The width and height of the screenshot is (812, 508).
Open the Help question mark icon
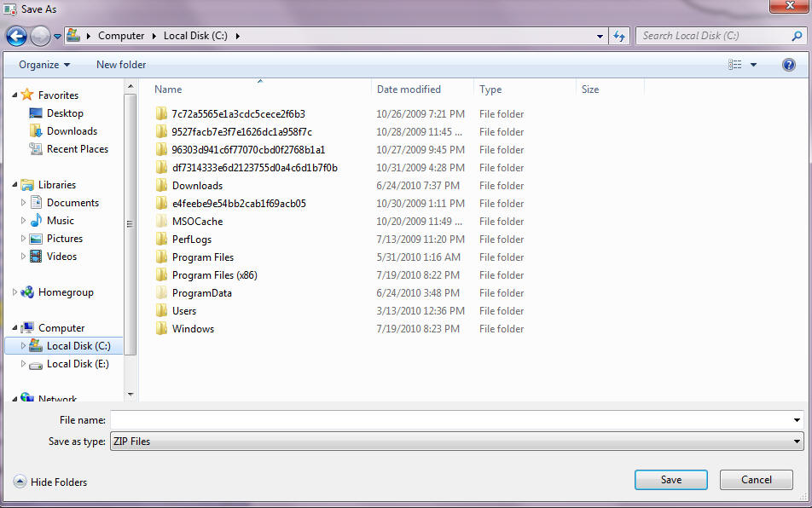788,65
